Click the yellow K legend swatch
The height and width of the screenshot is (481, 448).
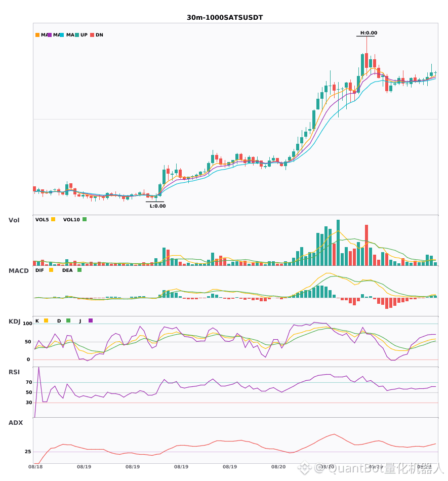click(x=46, y=320)
